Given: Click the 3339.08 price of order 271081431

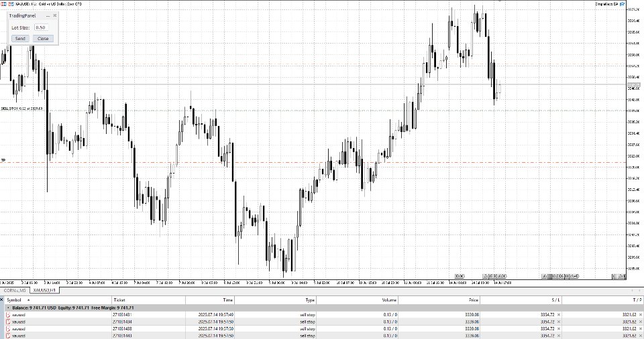Looking at the screenshot, I should [472, 315].
